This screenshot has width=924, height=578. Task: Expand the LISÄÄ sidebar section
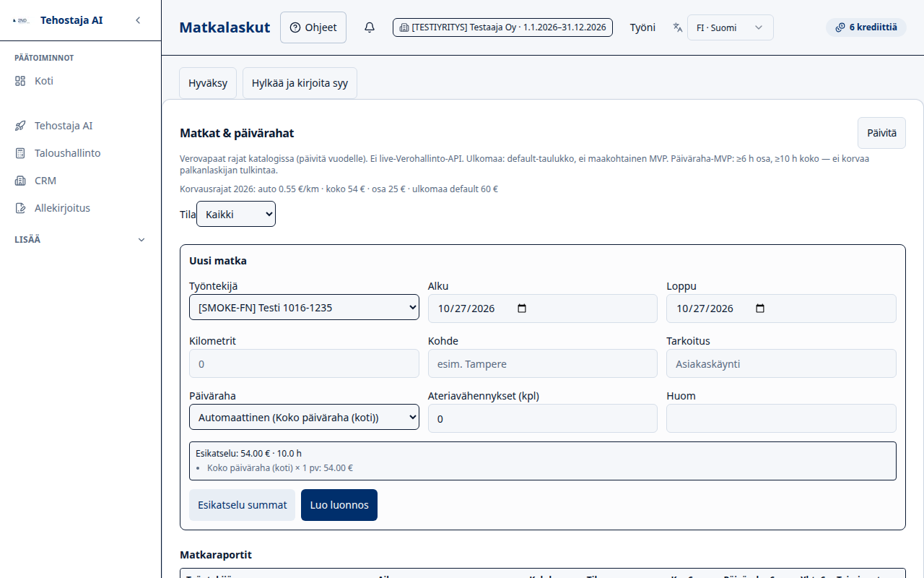[x=80, y=240]
